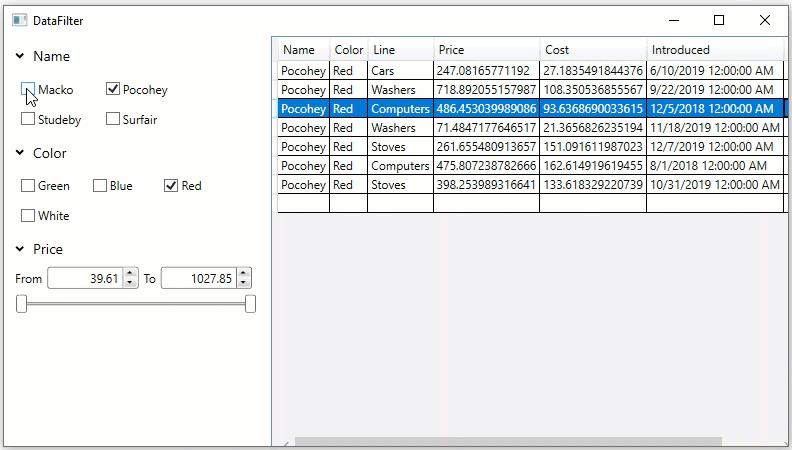Collapse the Price filter section

(20, 249)
